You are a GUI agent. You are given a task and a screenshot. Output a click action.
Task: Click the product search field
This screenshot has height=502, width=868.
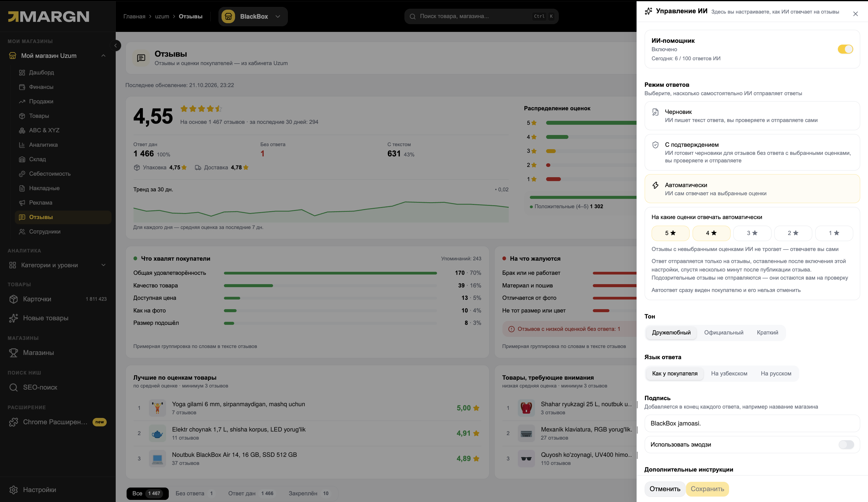click(x=481, y=16)
